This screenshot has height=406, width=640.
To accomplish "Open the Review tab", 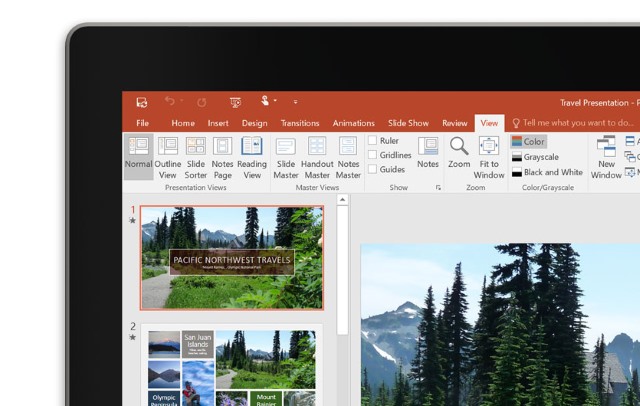I will click(x=454, y=123).
